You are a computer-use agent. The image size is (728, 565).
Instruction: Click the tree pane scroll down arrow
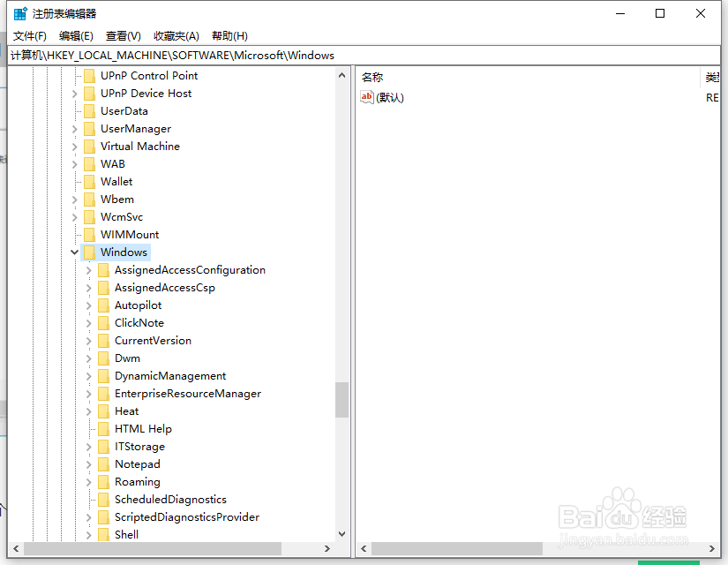point(342,534)
